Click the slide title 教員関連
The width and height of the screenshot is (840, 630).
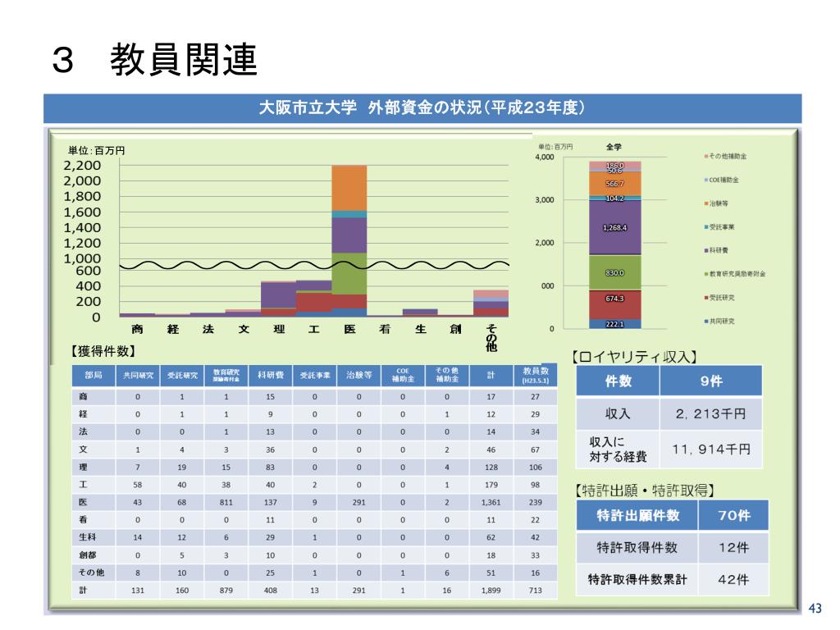(184, 59)
